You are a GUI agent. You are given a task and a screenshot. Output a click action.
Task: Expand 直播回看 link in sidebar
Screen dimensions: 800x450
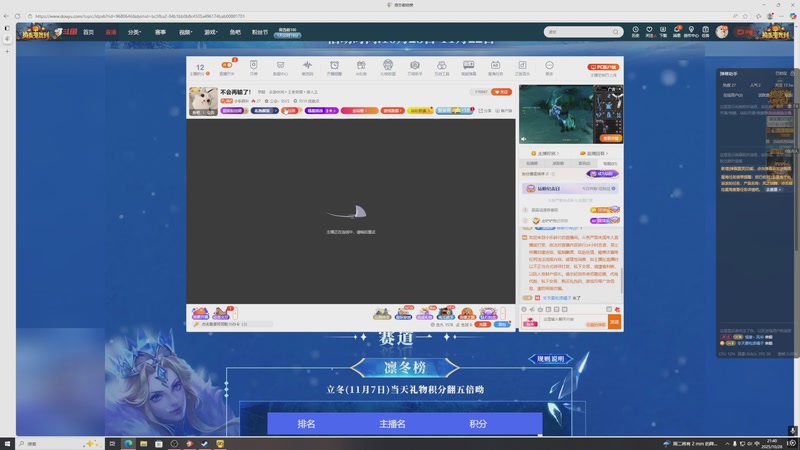point(594,153)
